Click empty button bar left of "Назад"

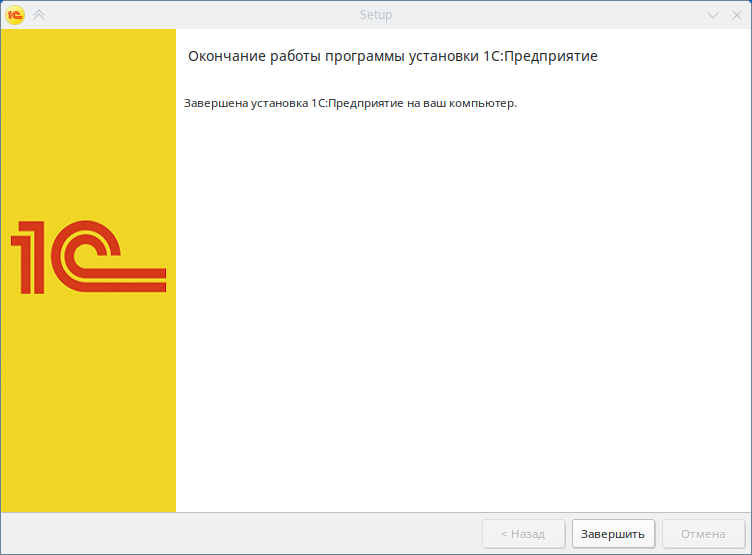240,534
